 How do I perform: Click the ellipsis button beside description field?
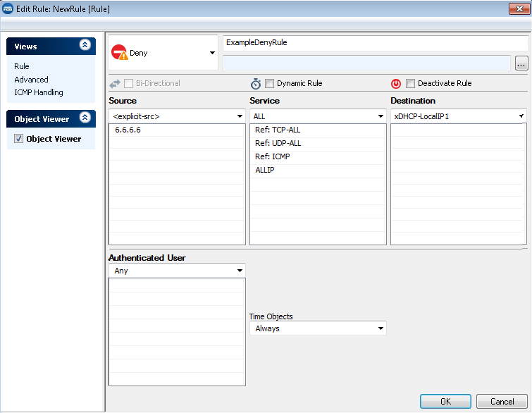[521, 63]
